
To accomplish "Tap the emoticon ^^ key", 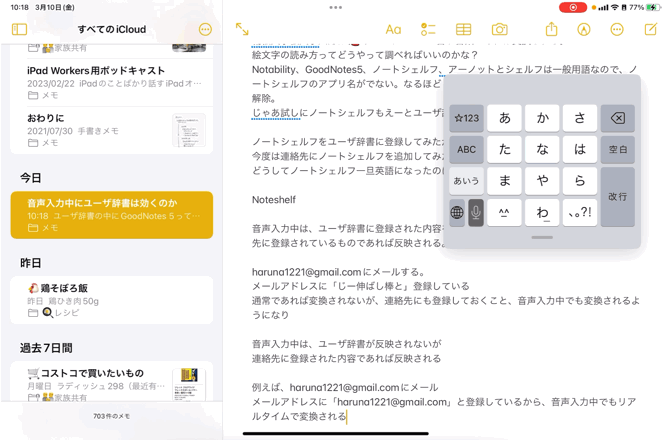I will [x=504, y=212].
